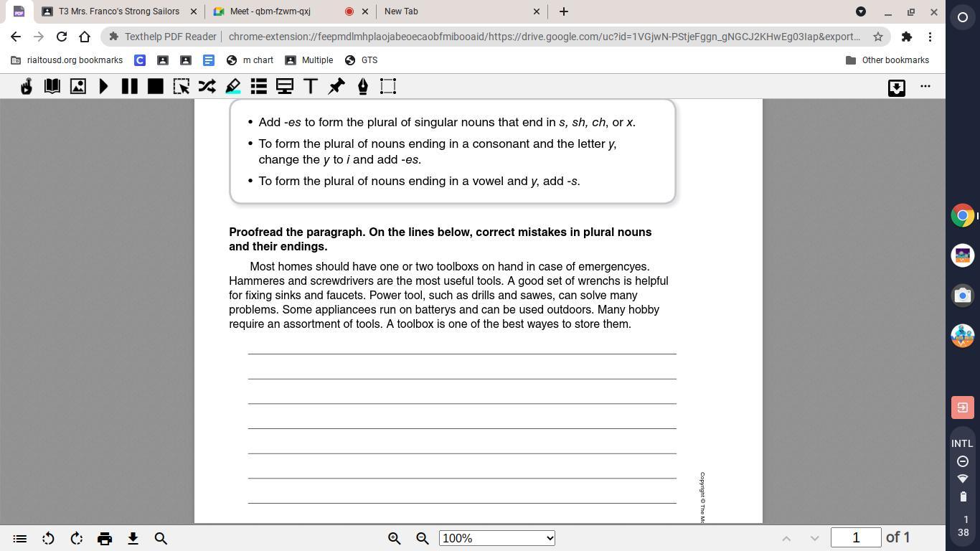Open the dictionary book icon
Image resolution: width=980 pixels, height=551 pixels.
(x=52, y=87)
